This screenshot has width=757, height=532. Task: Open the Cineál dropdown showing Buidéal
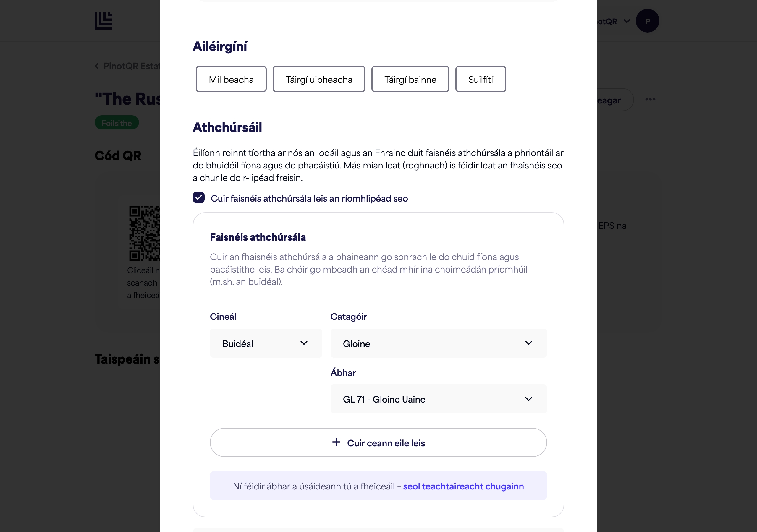pyautogui.click(x=266, y=343)
